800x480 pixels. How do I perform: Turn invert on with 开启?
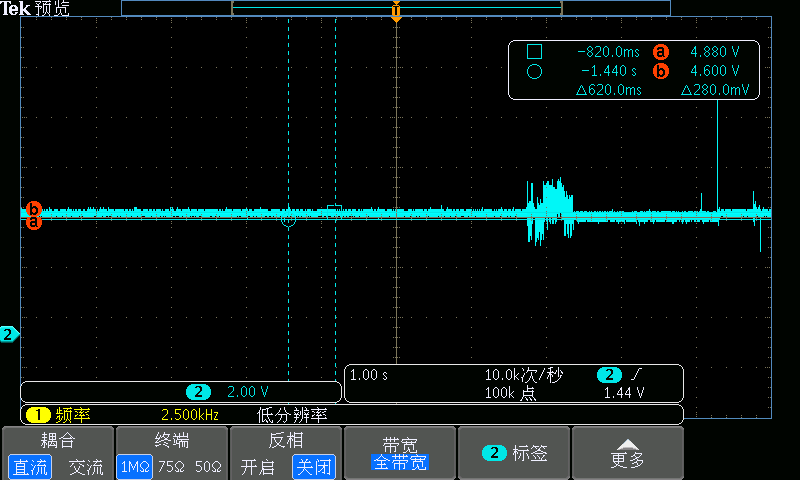tap(258, 467)
